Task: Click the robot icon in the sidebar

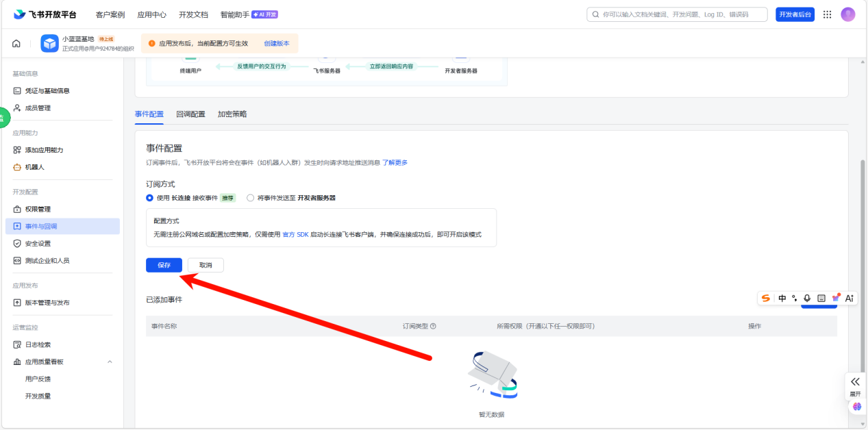Action: [x=17, y=167]
